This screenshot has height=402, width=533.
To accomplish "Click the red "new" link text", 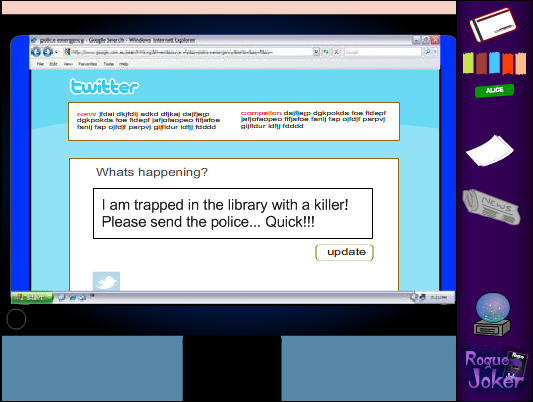I will [x=86, y=114].
